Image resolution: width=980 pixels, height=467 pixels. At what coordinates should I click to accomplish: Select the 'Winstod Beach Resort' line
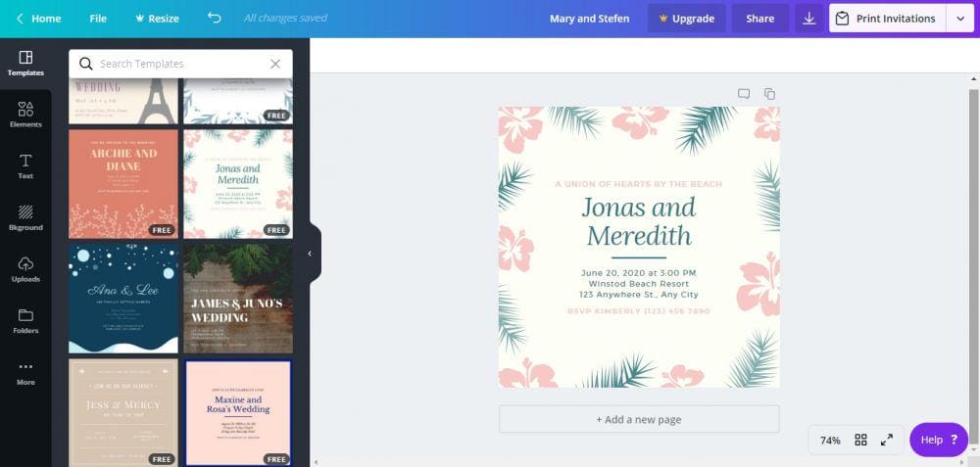tap(639, 284)
